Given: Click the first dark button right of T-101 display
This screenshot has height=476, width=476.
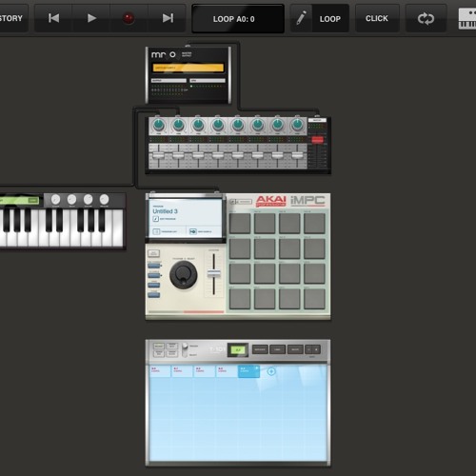Looking at the screenshot, I should point(260,349).
